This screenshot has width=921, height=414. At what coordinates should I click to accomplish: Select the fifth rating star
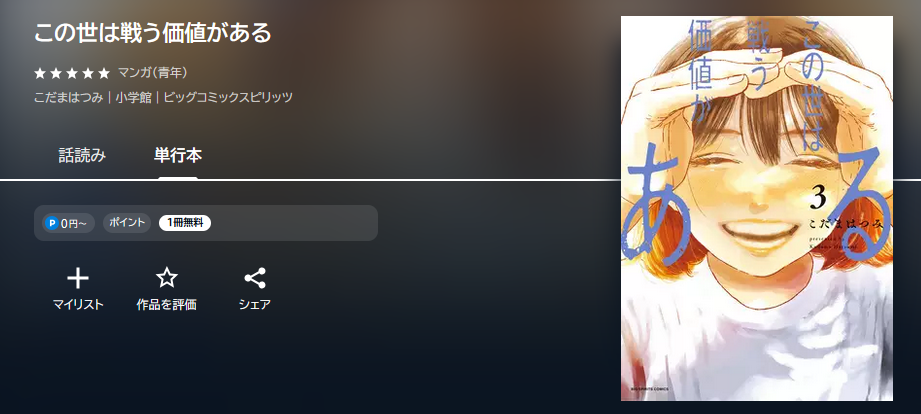point(104,73)
